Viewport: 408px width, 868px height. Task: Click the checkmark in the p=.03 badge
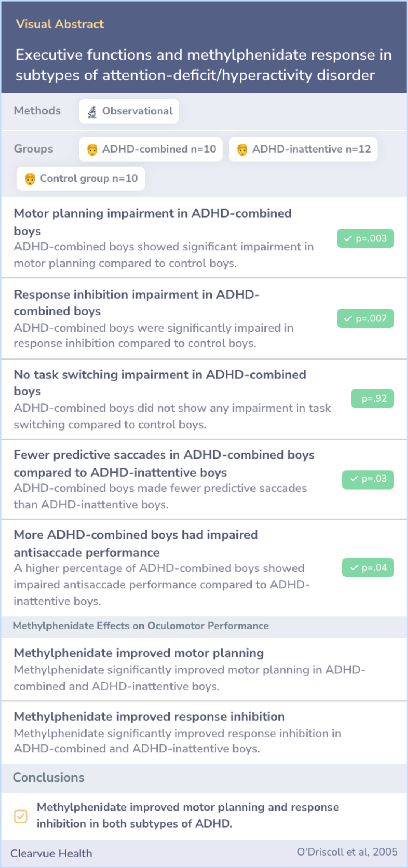(354, 479)
